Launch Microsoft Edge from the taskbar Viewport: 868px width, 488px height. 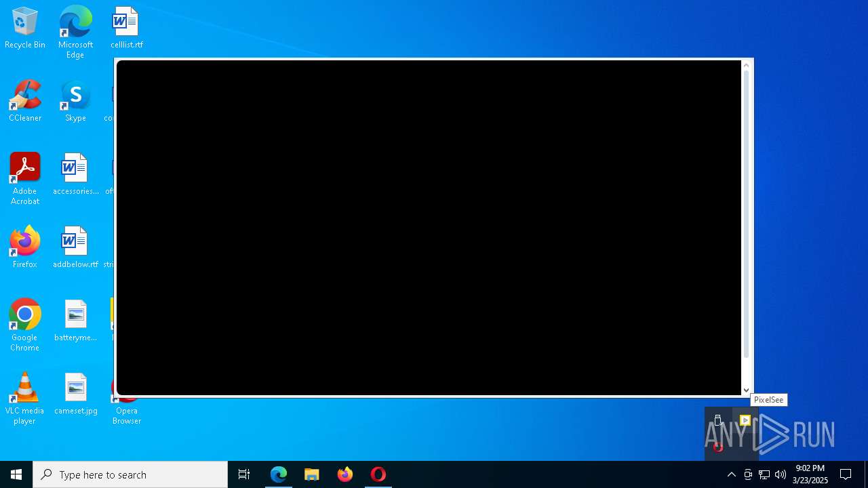[279, 474]
